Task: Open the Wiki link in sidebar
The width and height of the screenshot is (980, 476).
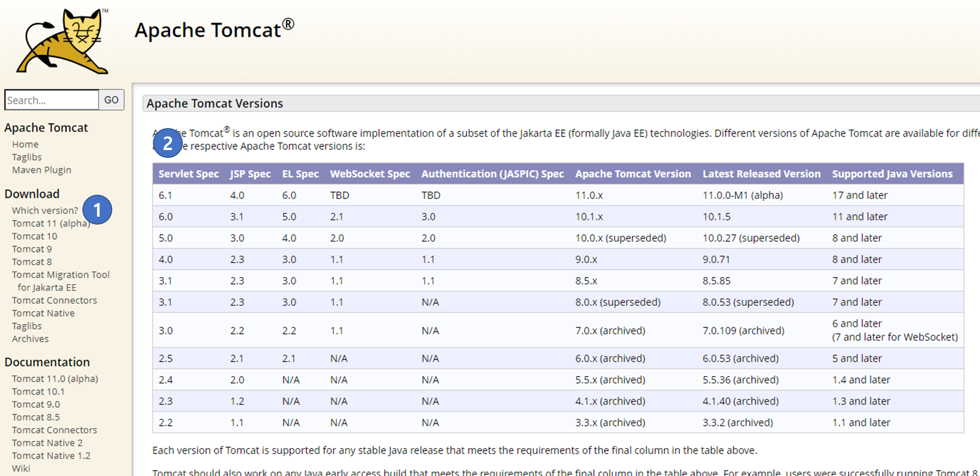Action: (21, 468)
